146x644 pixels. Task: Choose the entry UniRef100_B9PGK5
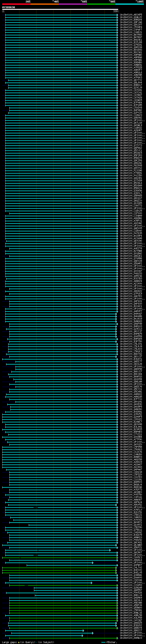point(131,339)
